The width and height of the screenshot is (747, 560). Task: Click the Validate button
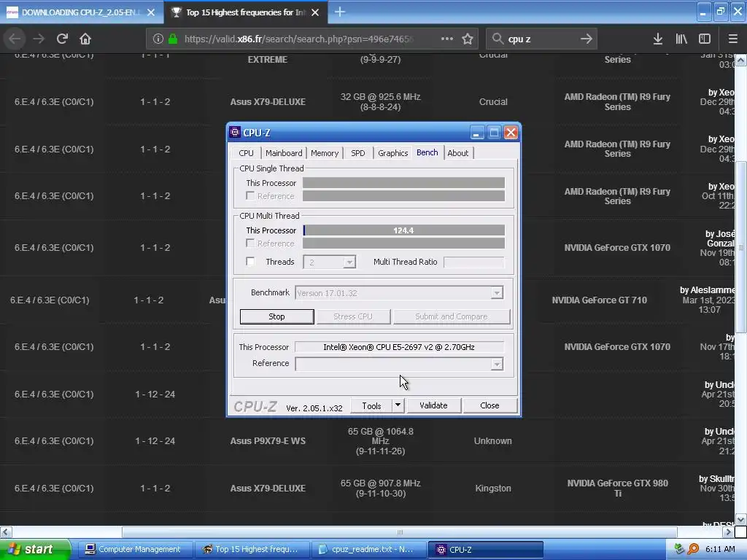click(x=433, y=405)
